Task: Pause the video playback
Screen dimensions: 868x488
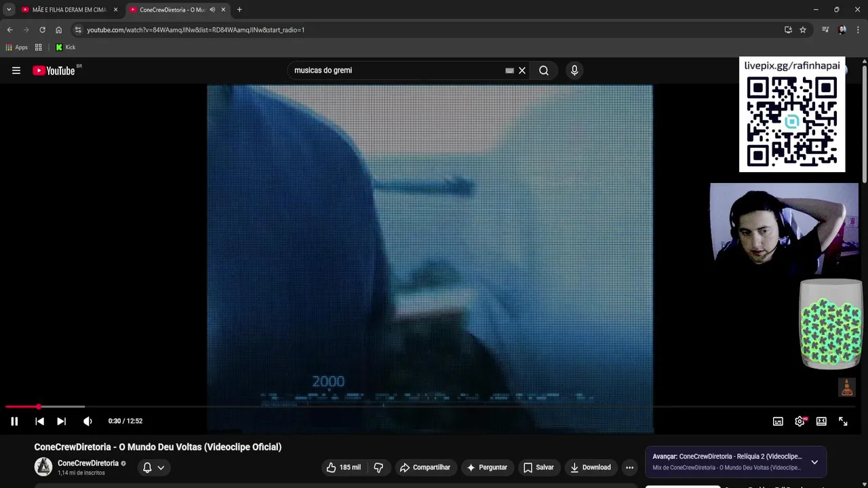Action: [x=14, y=421]
